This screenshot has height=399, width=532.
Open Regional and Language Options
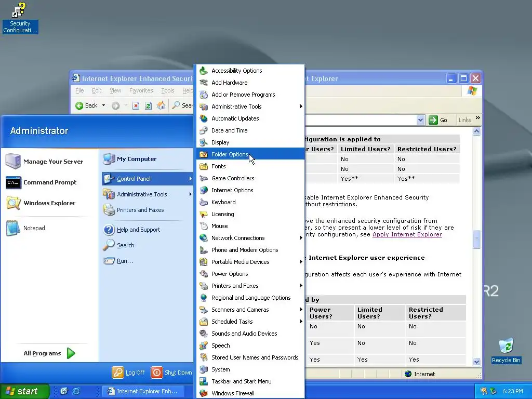250,298
